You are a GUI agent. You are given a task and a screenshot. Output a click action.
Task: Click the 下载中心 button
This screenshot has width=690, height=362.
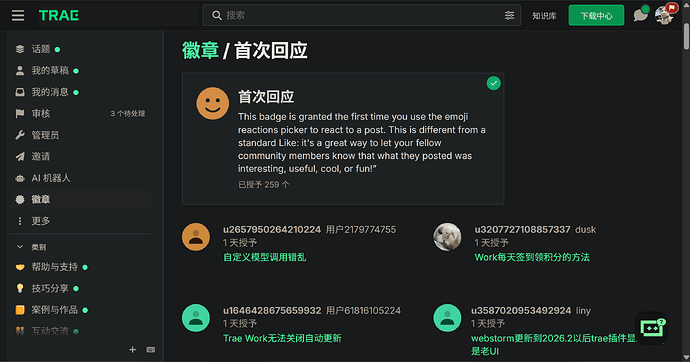click(x=596, y=15)
